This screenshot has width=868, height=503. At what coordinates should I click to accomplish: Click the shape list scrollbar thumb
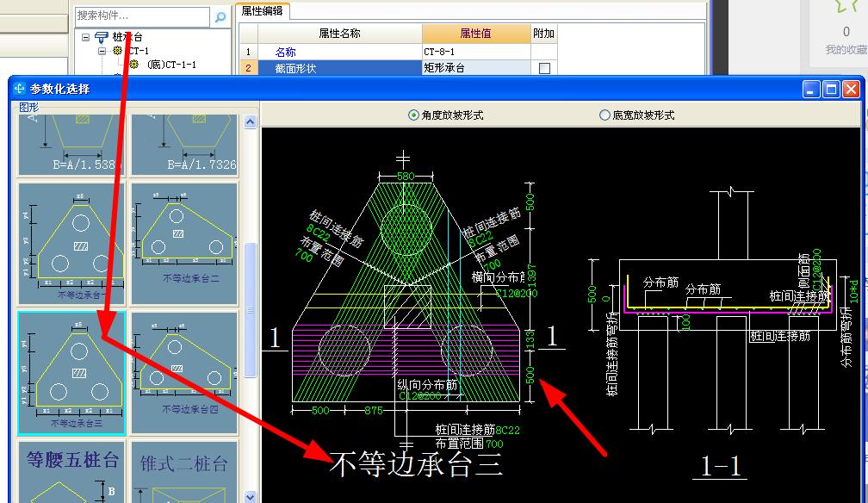point(251,310)
